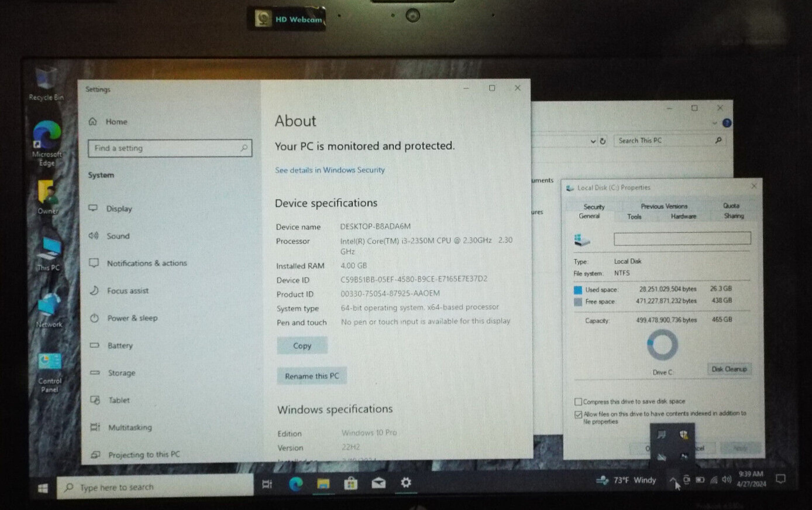Click the Device ID value text
This screenshot has height=510, width=812.
[x=414, y=279]
